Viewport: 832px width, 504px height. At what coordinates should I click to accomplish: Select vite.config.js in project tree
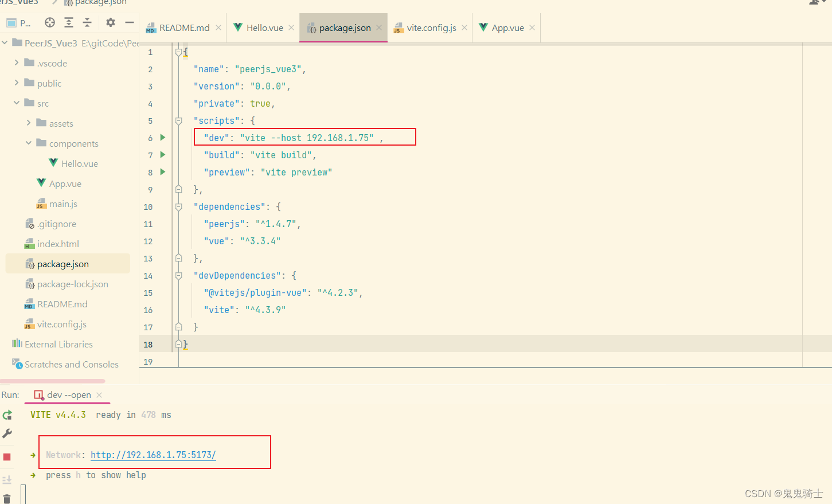point(56,324)
